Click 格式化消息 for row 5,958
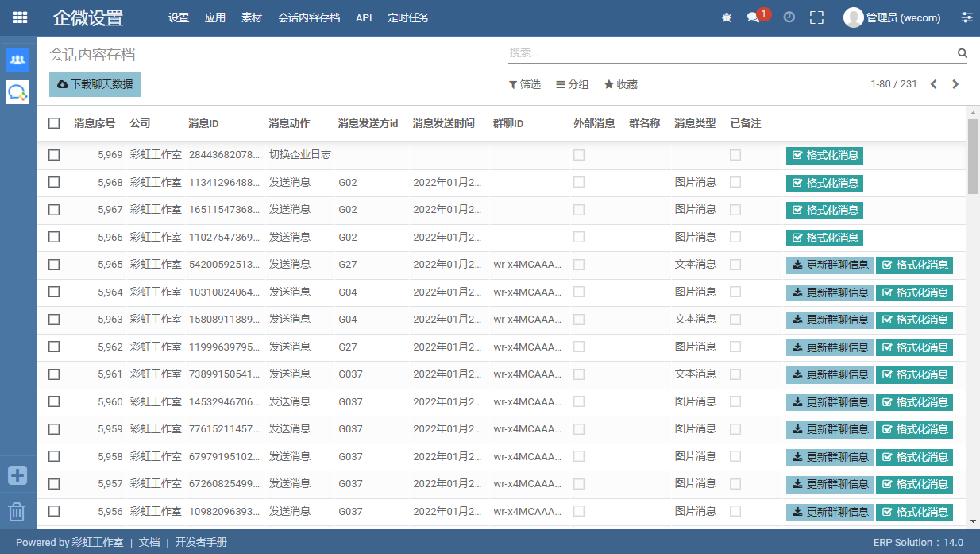Viewport: 980px width, 554px height. 914,457
